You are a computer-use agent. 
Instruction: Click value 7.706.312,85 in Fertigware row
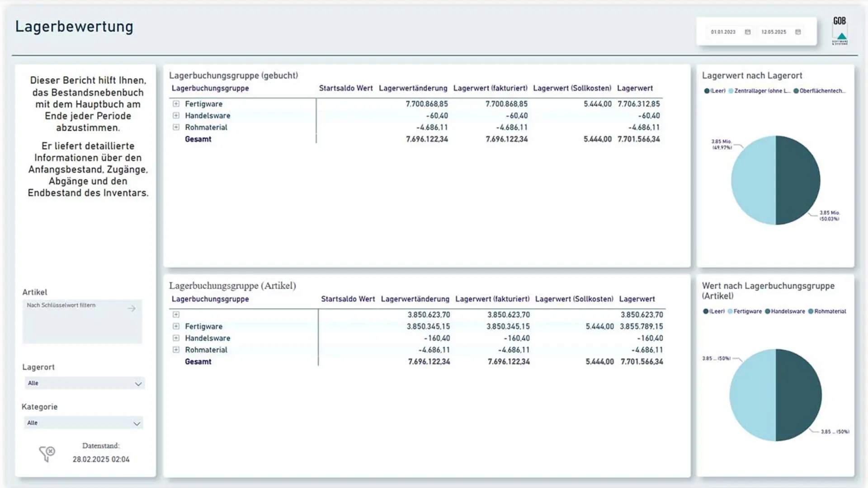[638, 104]
